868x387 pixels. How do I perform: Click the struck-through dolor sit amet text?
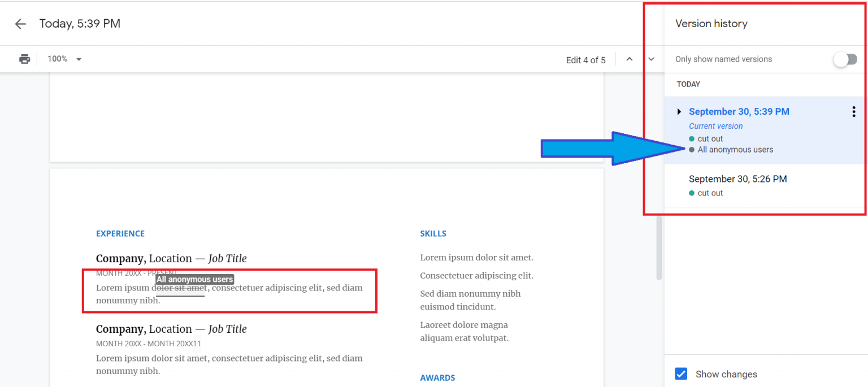click(181, 288)
